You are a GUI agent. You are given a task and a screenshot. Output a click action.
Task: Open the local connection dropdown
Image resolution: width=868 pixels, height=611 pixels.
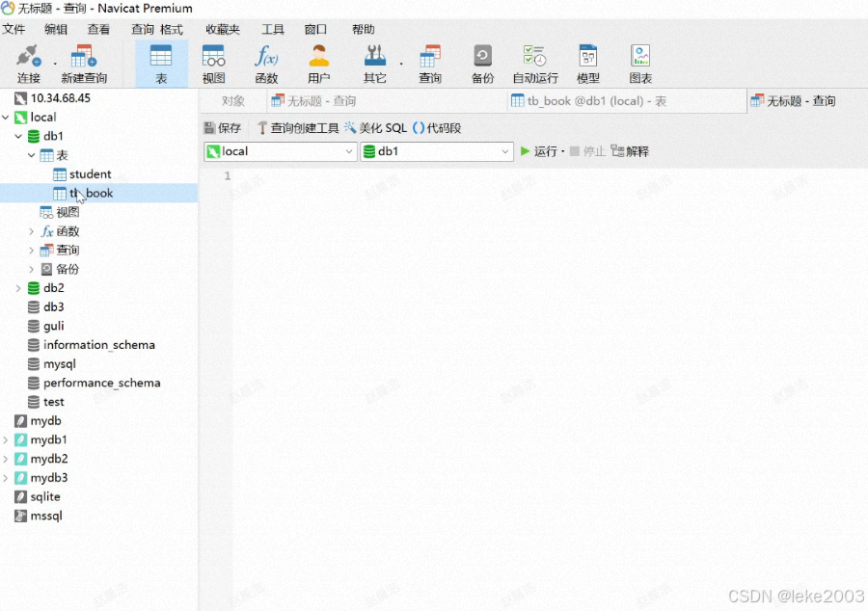coord(281,151)
